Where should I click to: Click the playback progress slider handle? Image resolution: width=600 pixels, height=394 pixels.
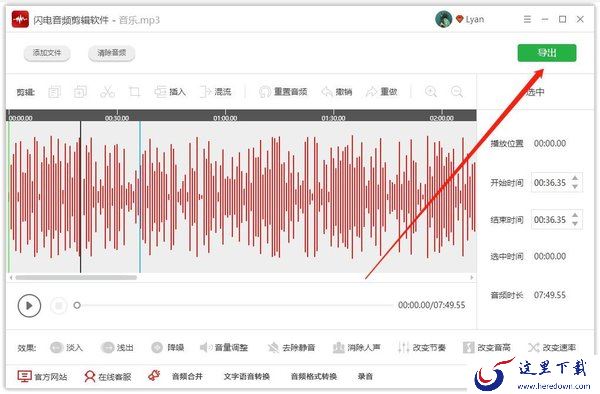tap(77, 305)
